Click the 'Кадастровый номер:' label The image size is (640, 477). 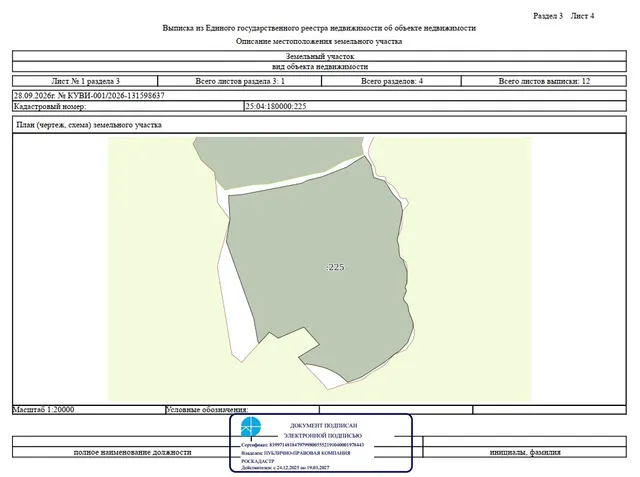(x=50, y=106)
